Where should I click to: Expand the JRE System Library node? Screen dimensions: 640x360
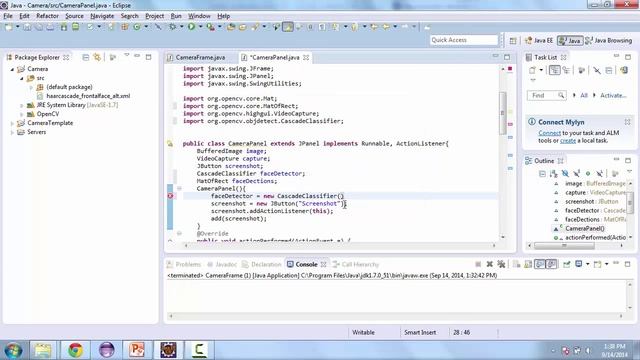[22, 105]
